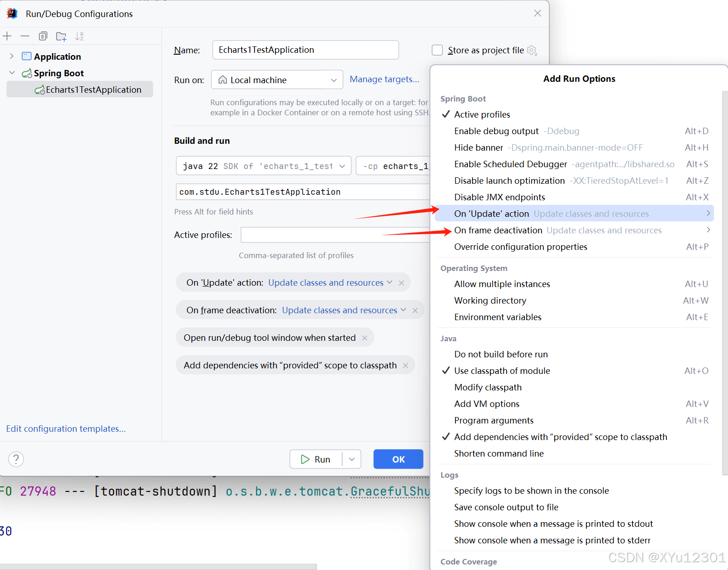Click the -cp echarts_1 classpath field
The height and width of the screenshot is (570, 728).
[x=393, y=166]
